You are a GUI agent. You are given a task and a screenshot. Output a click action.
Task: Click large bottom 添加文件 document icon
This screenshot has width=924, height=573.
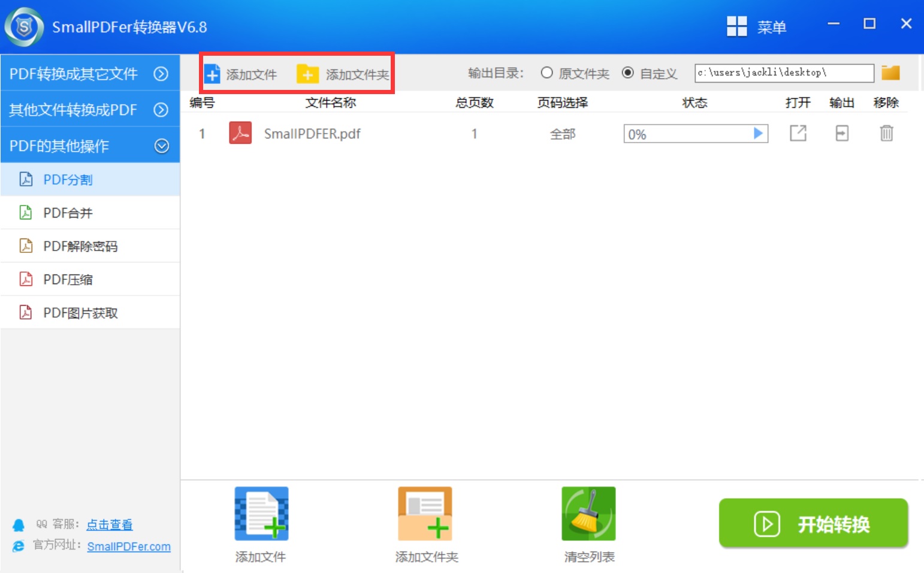261,514
